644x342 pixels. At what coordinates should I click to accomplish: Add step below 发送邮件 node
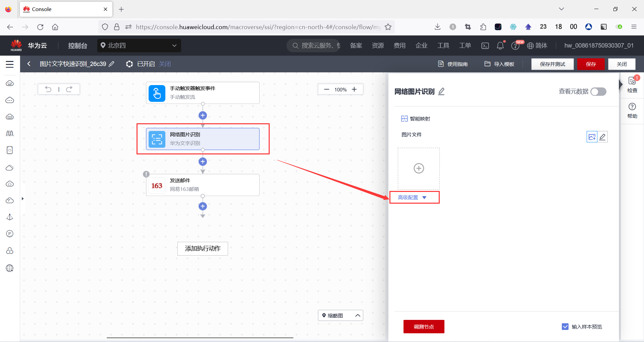[203, 206]
